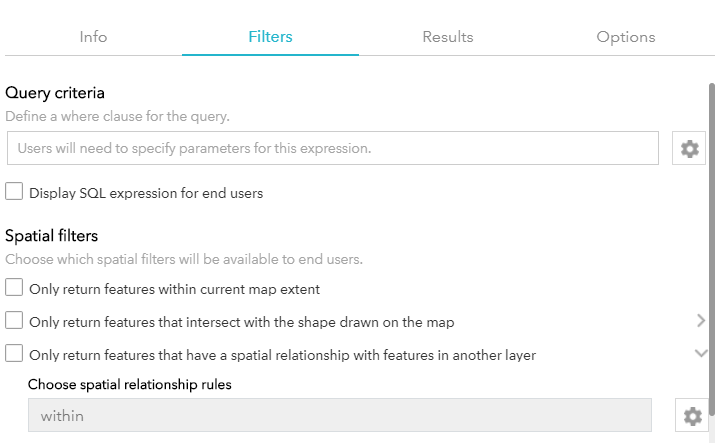Expand right chevron for drawn shape filter
Screen dimensions: 716x443
[701, 321]
